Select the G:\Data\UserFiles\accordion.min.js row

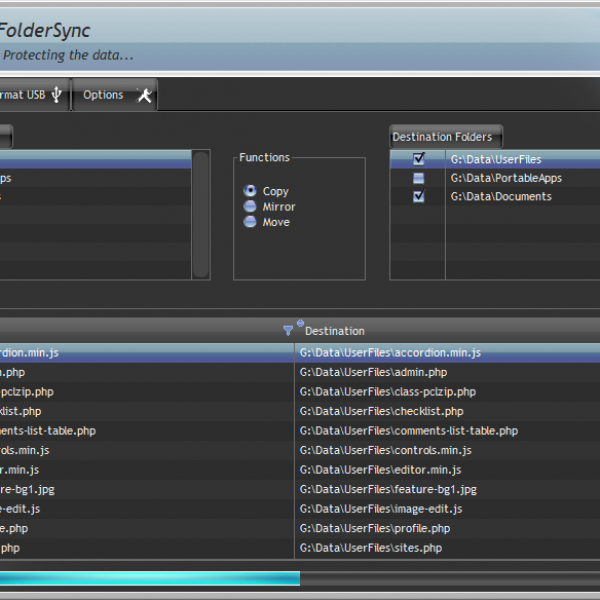[390, 353]
